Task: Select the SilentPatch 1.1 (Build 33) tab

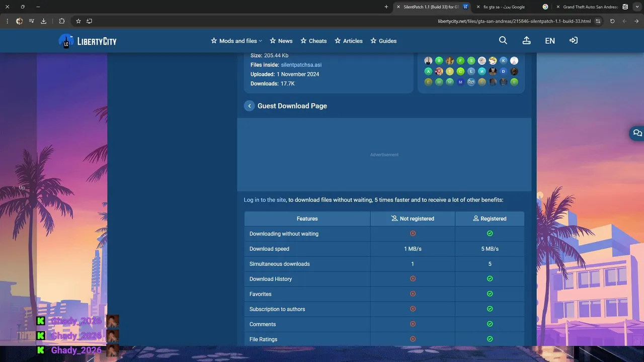Action: 433,7
